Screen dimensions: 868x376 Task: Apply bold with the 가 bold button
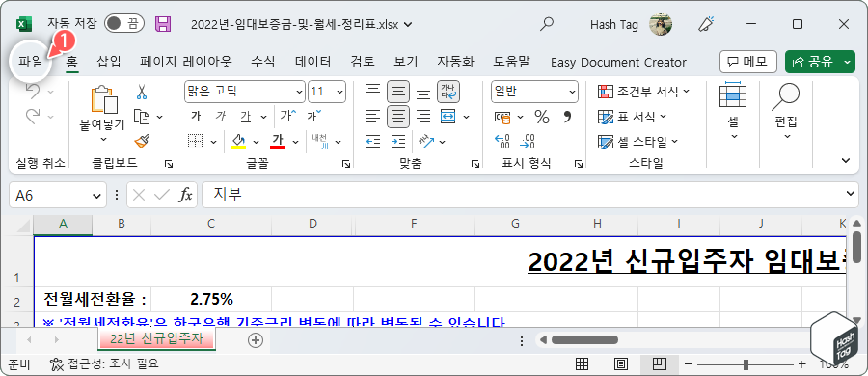click(x=196, y=117)
